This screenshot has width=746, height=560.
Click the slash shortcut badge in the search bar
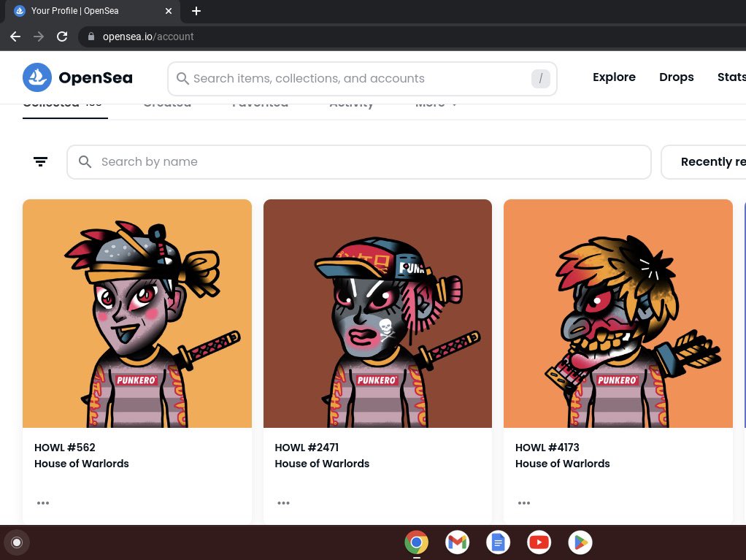540,79
